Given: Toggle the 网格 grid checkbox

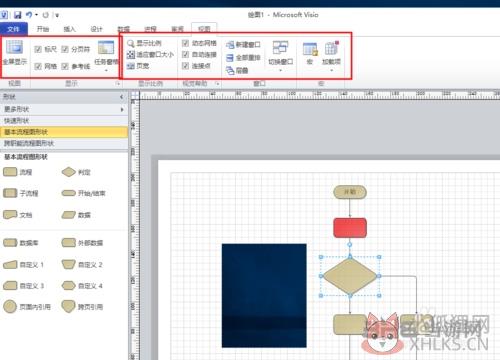Looking at the screenshot, I should pos(38,66).
